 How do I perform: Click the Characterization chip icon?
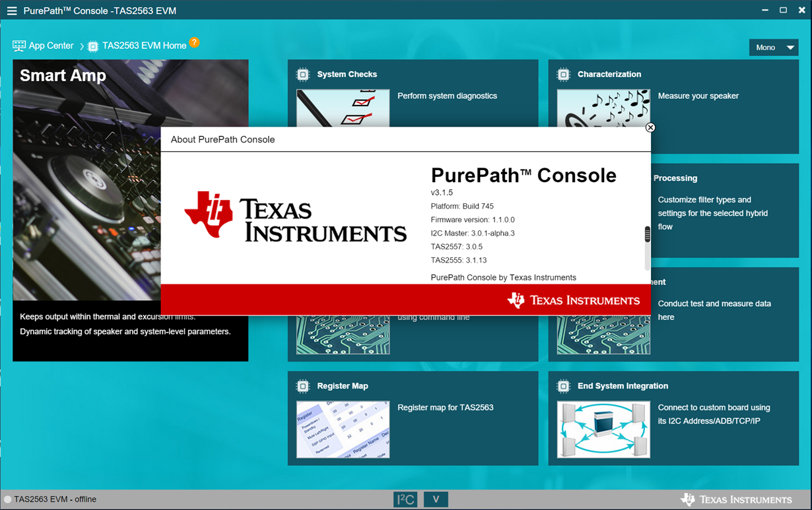pos(564,75)
